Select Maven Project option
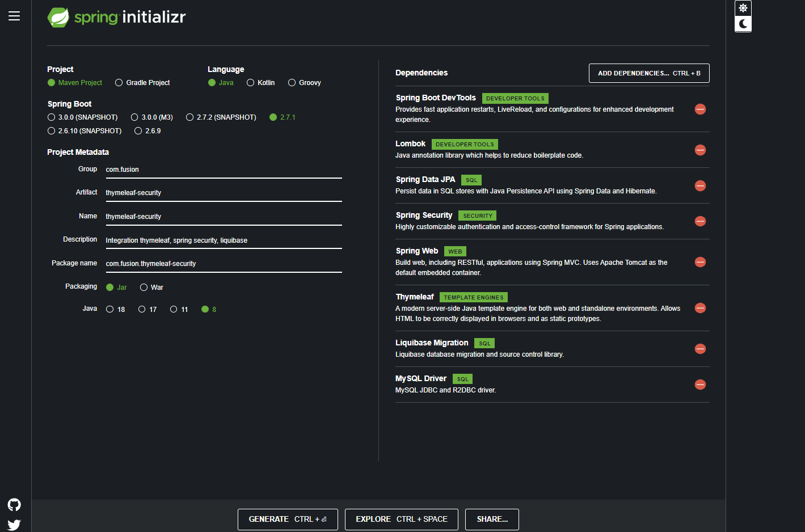Viewport: 805px width, 532px height. pyautogui.click(x=75, y=83)
